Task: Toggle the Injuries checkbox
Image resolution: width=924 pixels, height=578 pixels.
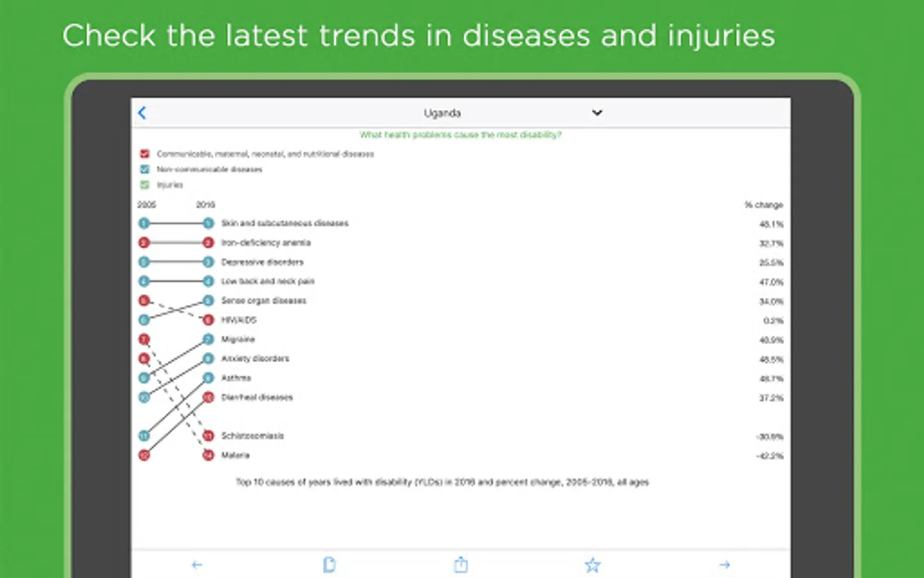Action: coord(144,184)
